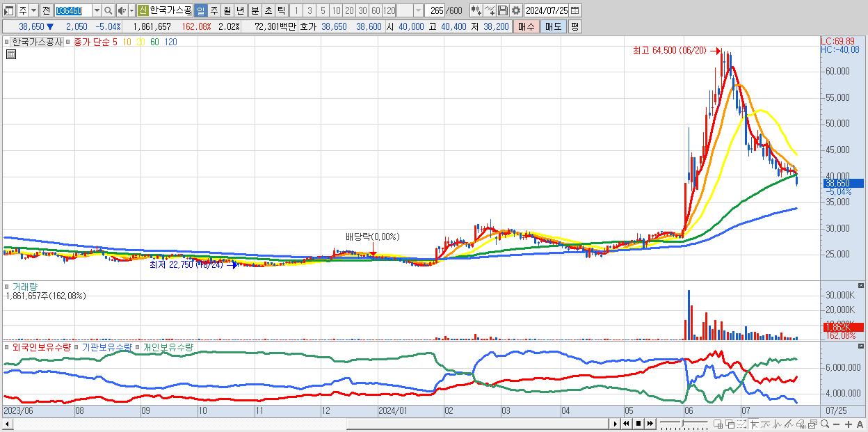Select the 틱 (tick) period toggle

pos(281,10)
